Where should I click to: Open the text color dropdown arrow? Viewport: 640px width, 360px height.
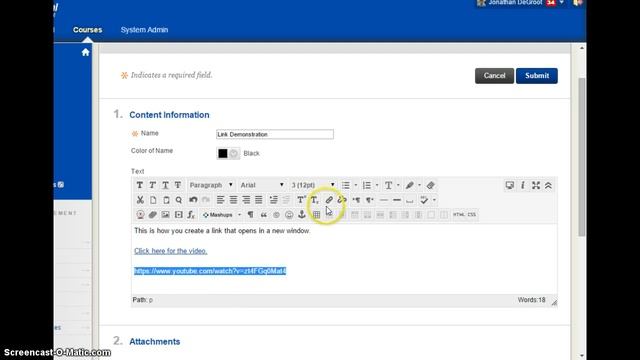pos(398,185)
